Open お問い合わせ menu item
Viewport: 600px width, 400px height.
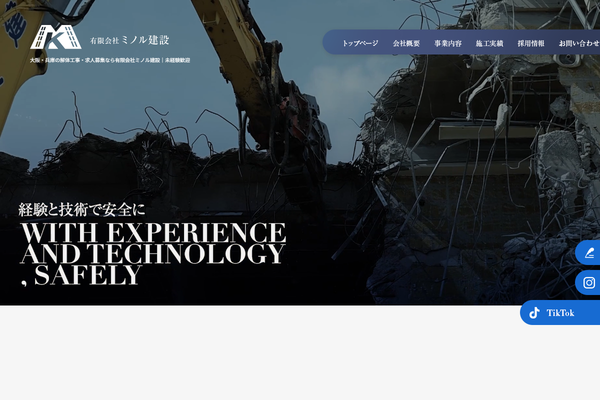(x=579, y=43)
